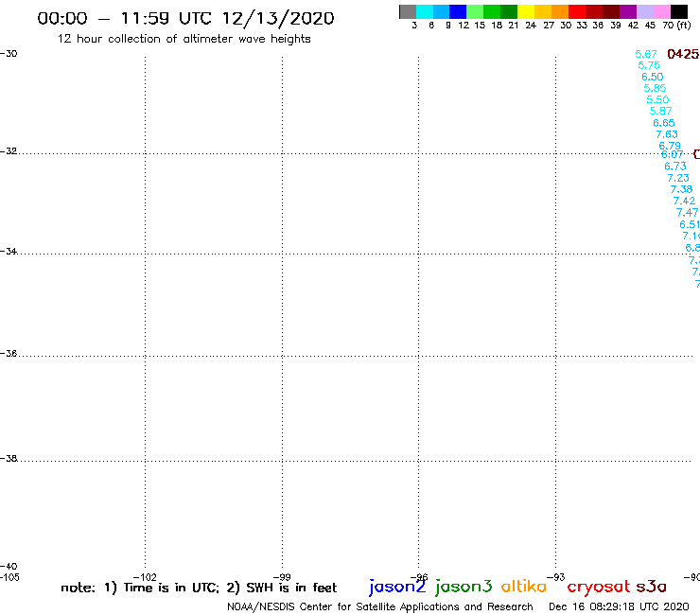The height and width of the screenshot is (615, 700).
Task: Click the wave height value '5.67'
Action: tap(646, 54)
